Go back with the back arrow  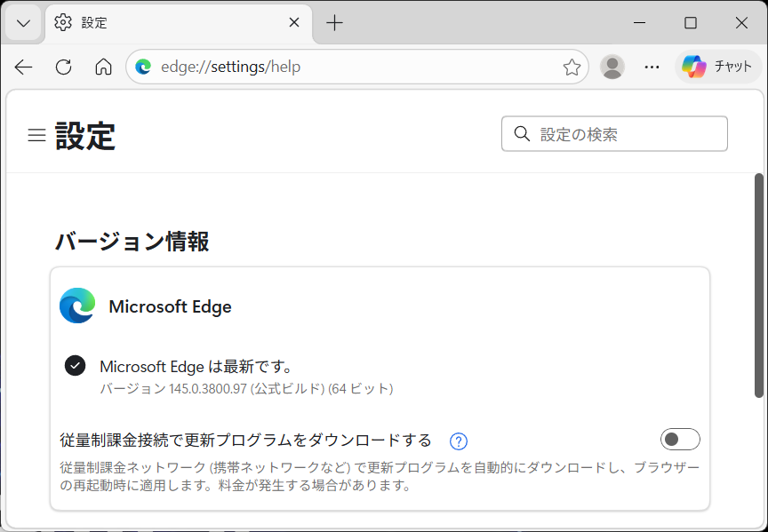coord(23,67)
